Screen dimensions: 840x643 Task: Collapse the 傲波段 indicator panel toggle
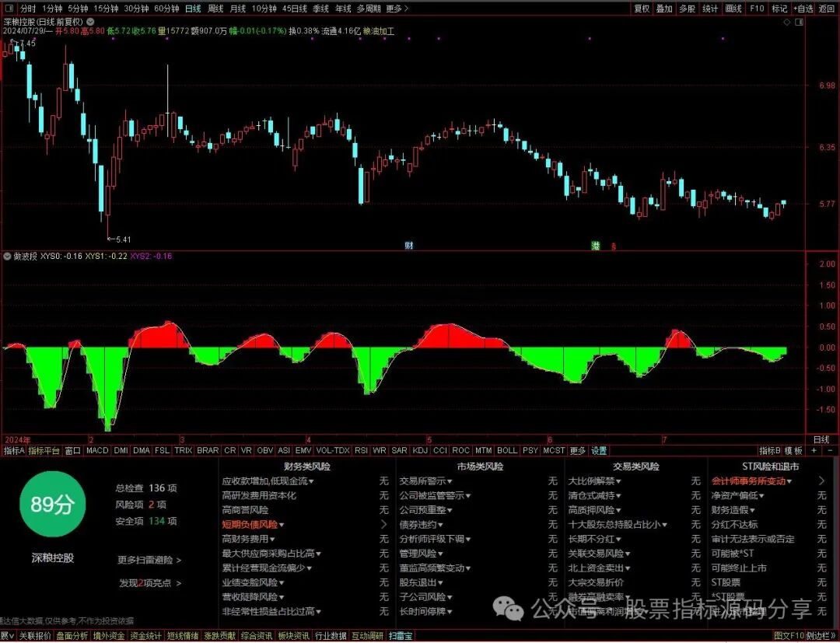(x=7, y=256)
